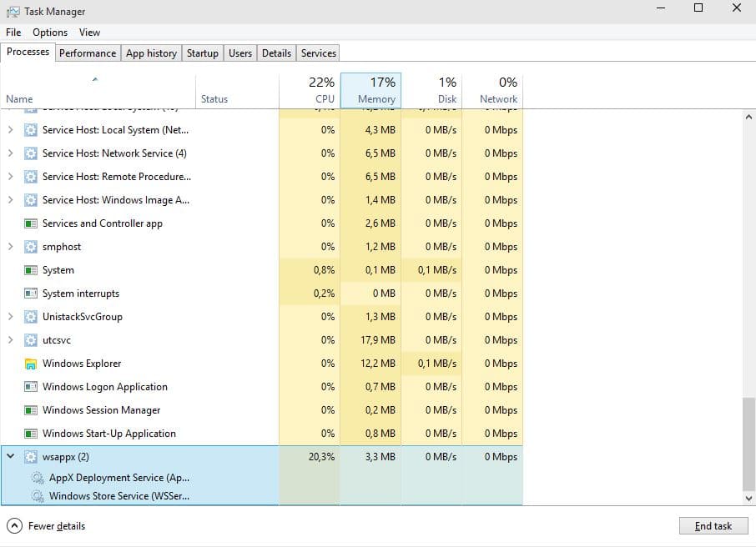Click the Windows Store Service icon

tap(38, 496)
